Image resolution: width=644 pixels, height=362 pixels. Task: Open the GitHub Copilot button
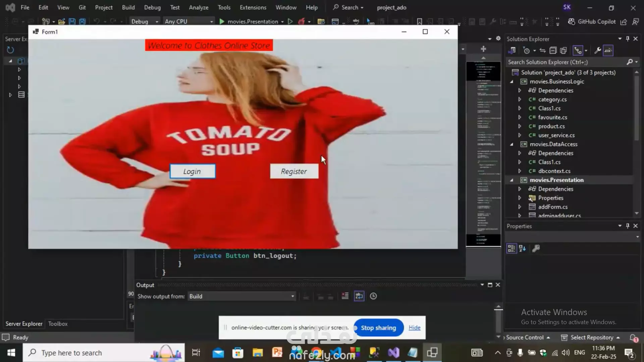[592, 21]
